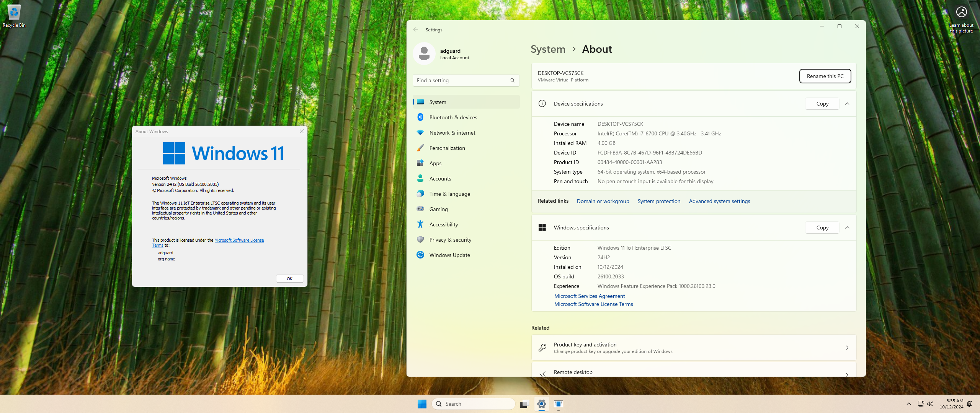Open Advanced system settings link

pyautogui.click(x=719, y=201)
